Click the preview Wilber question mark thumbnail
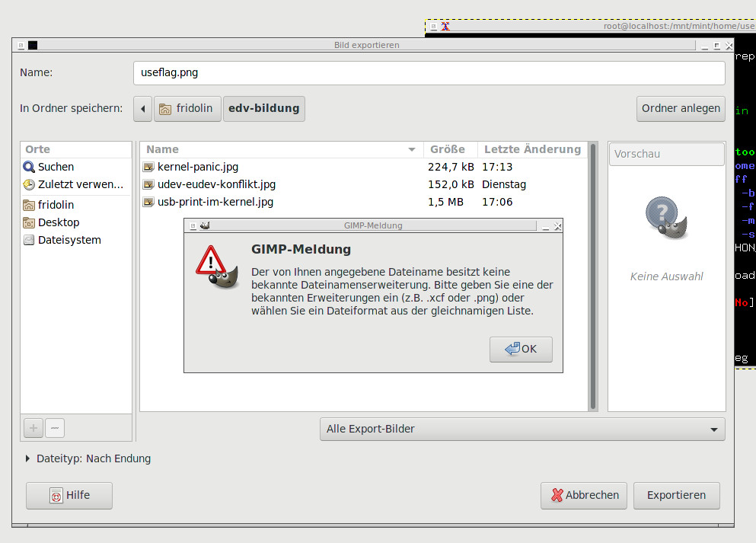Viewport: 756px width, 543px height. coord(666,218)
